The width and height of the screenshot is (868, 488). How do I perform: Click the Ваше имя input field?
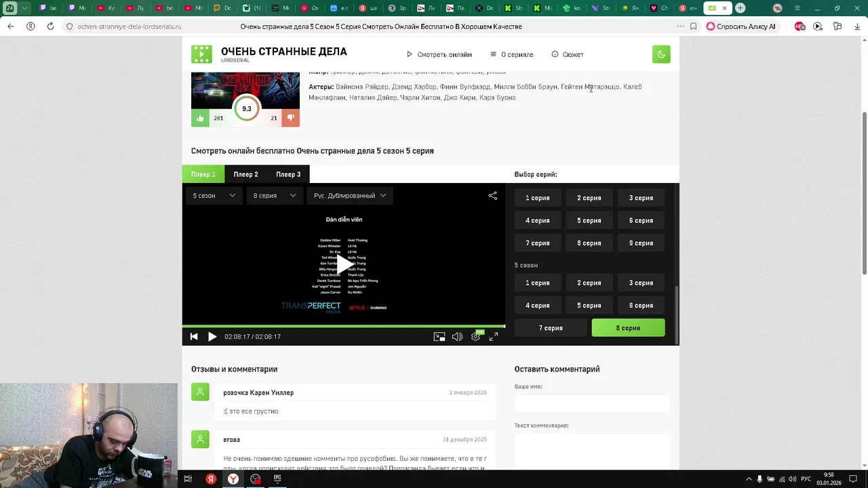coord(592,404)
